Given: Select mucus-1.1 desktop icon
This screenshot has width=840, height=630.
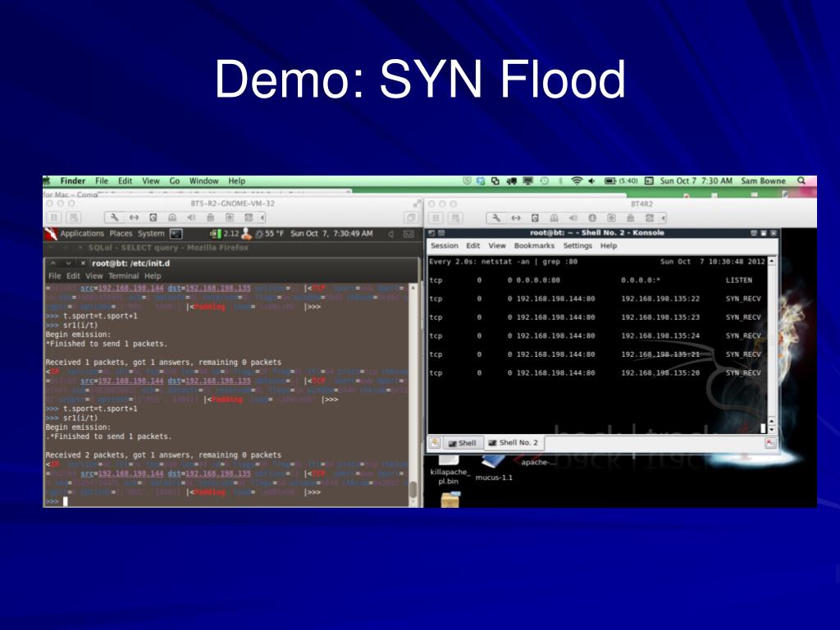Looking at the screenshot, I should 493,468.
